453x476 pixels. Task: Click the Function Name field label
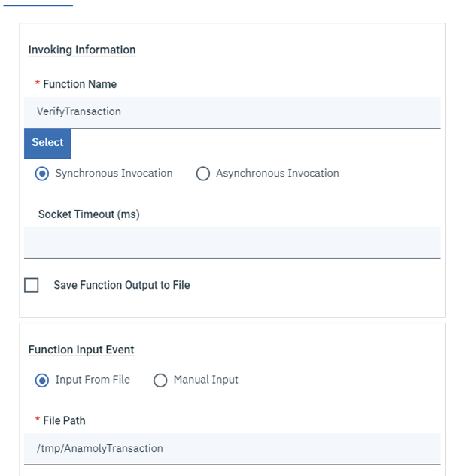click(x=80, y=84)
